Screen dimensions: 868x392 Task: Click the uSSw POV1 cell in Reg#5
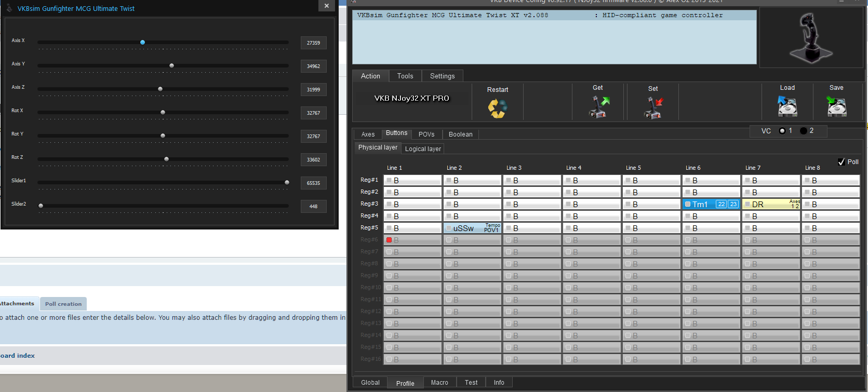pos(472,228)
